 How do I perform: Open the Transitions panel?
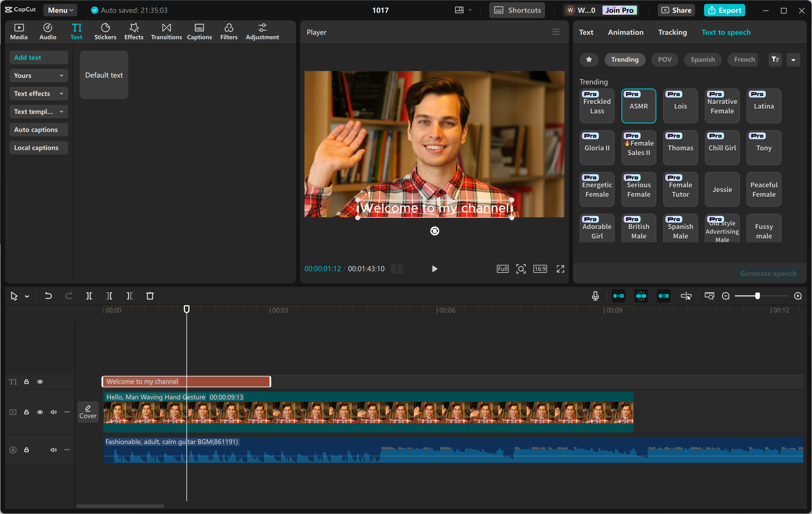click(x=166, y=31)
